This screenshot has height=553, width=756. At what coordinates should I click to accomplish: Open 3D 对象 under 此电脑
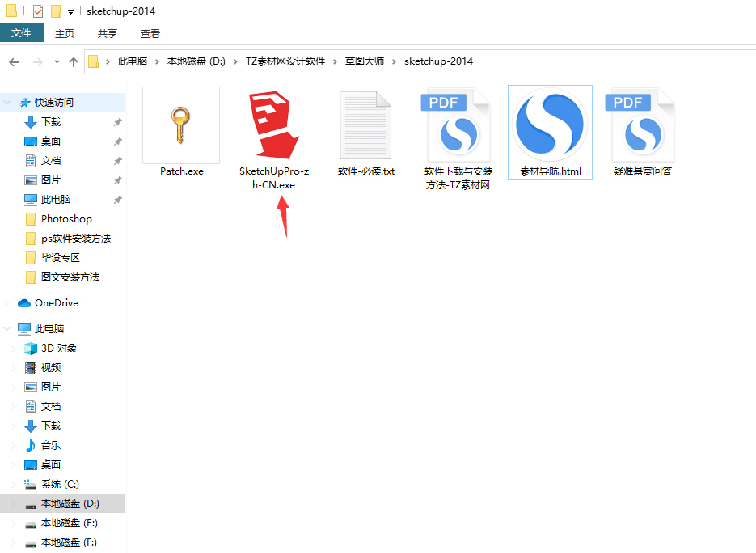point(59,348)
